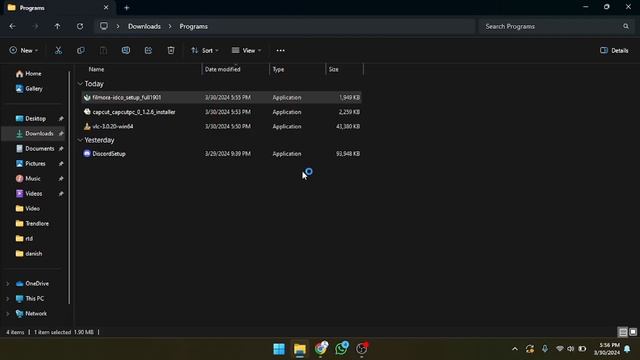Click the taskbar clock and date
The image size is (640, 360).
pyautogui.click(x=607, y=349)
